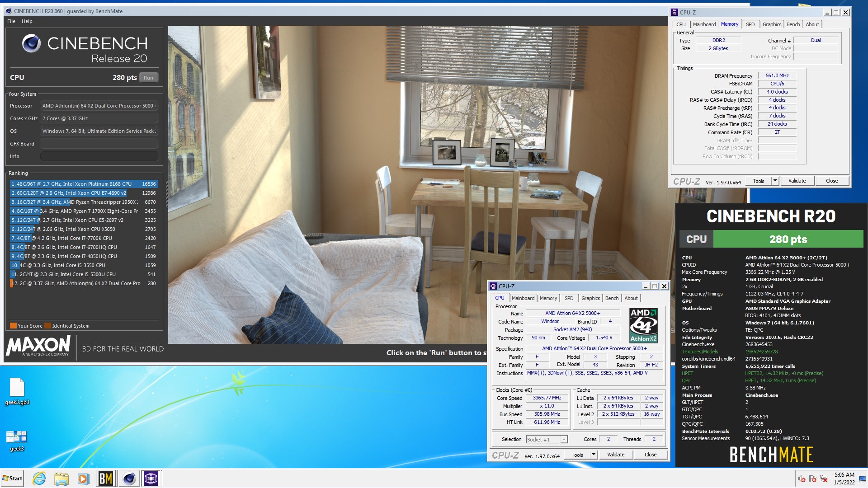Click the green 280 pts BenchMate score bar
The width and height of the screenshot is (868, 488).
[788, 239]
